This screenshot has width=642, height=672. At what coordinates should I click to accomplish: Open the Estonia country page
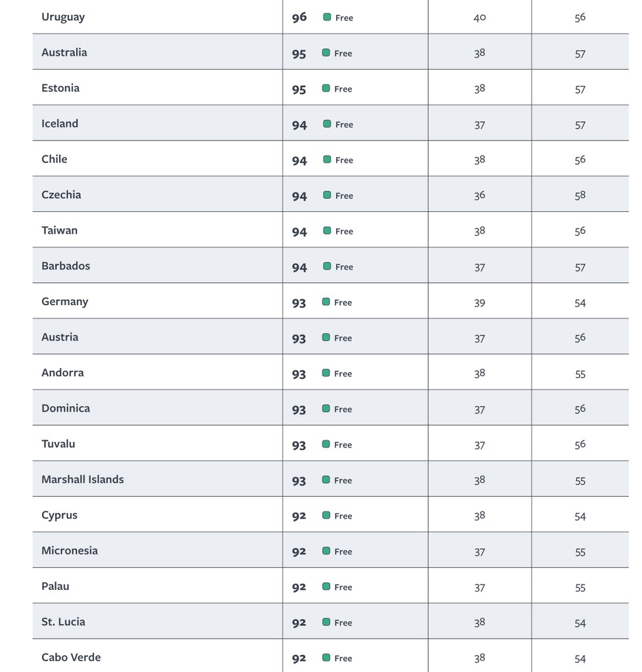tap(60, 88)
